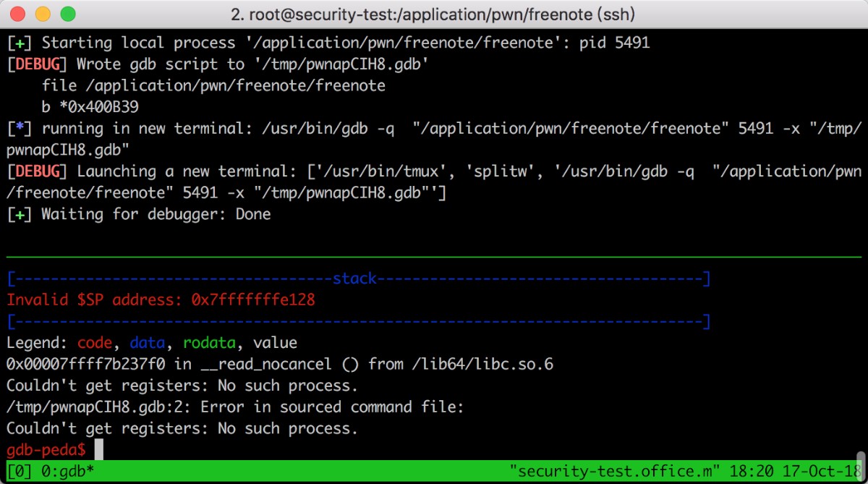Place cursor at the gdb-peda$ prompt block

coord(99,450)
